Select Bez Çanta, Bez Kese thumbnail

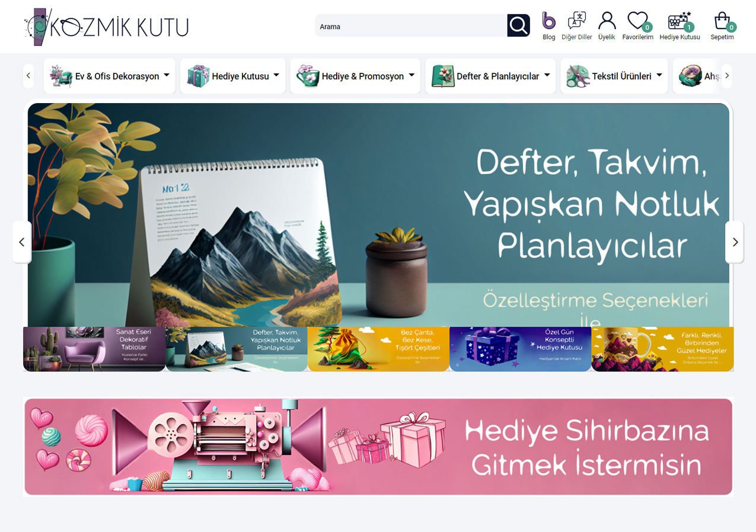pos(378,350)
